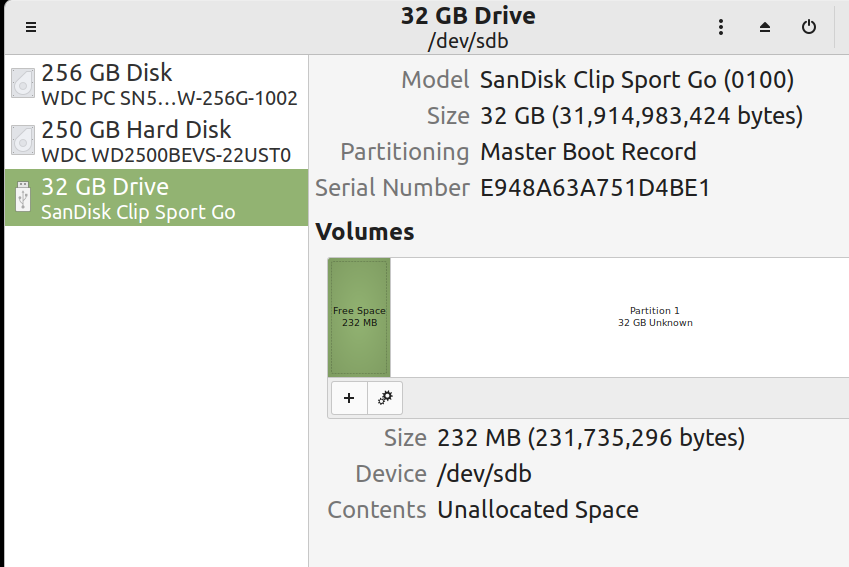Open the application hamburger menu

pyautogui.click(x=32, y=27)
